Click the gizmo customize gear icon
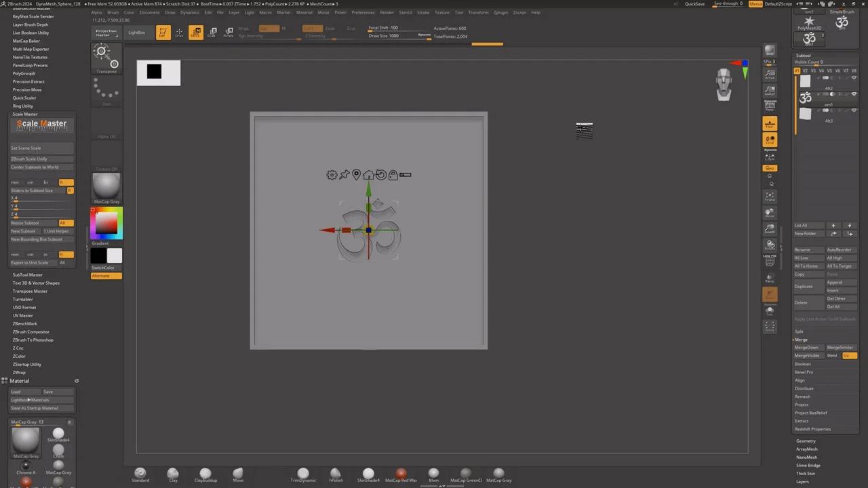 pyautogui.click(x=332, y=175)
